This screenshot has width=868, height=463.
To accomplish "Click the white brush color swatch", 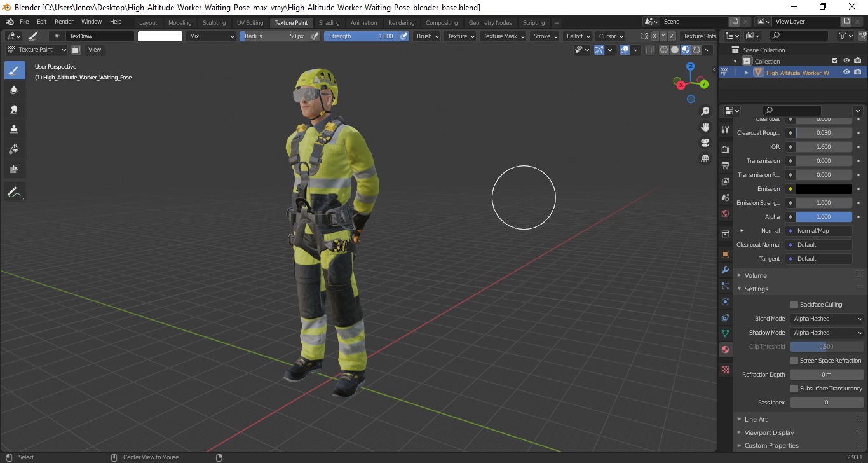I will click(x=160, y=36).
